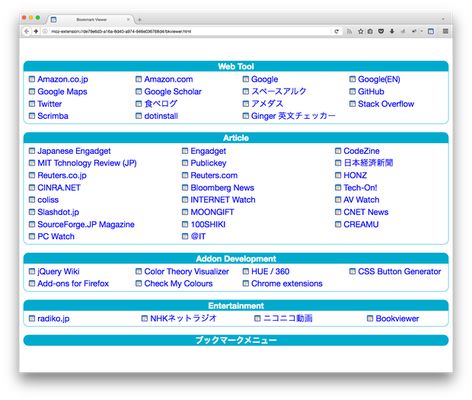Click the site info icon in the address bar

tap(45, 31)
